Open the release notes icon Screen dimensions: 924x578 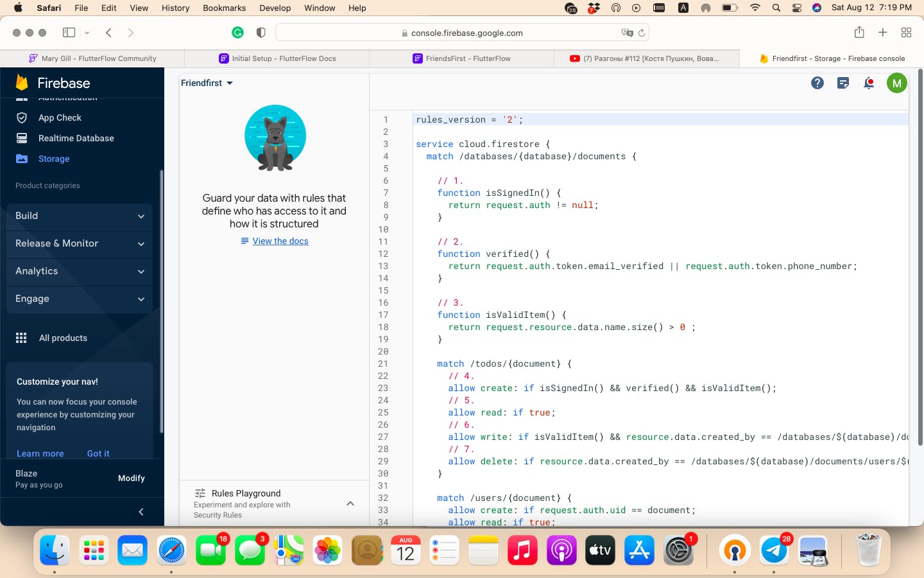(843, 83)
